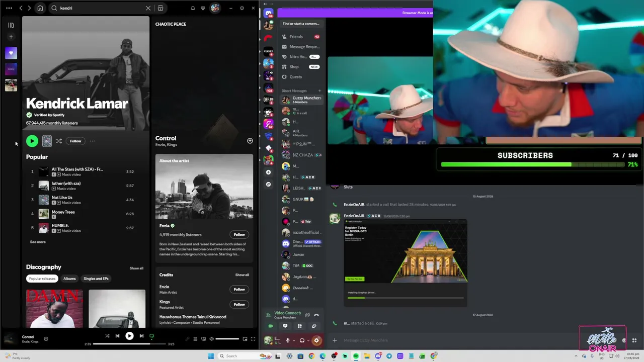The image size is (644, 362).
Task: Go to Spotify Home via house icon
Action: 40,8
